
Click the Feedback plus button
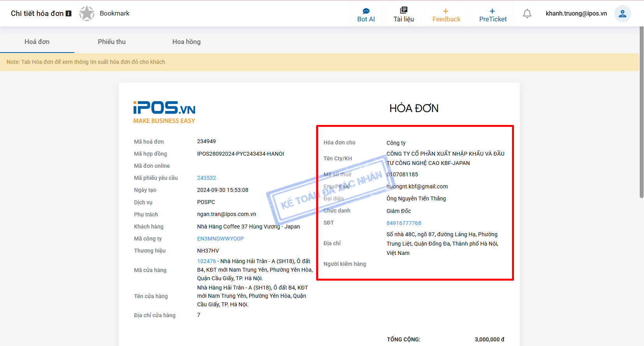tap(446, 14)
